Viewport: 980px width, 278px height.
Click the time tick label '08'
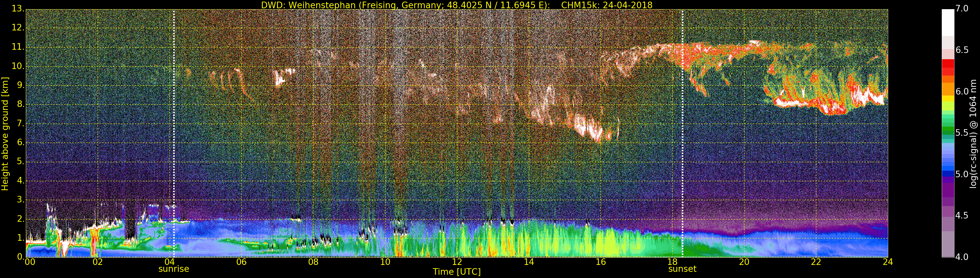[313, 262]
